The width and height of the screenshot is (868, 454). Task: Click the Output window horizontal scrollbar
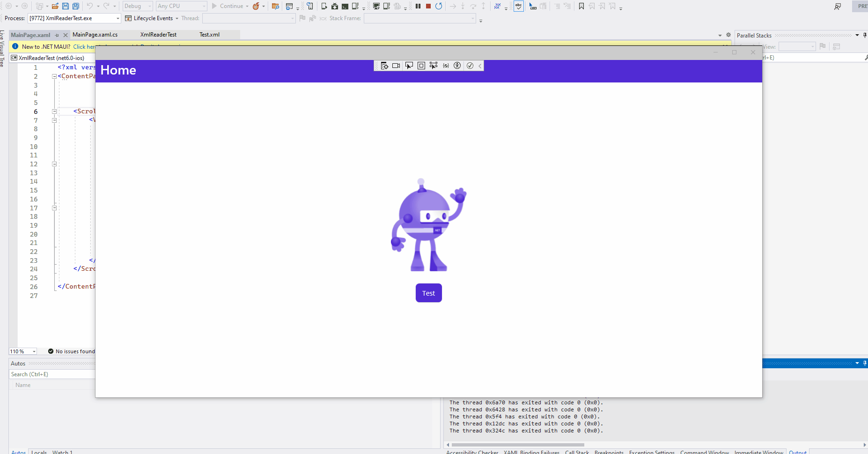click(x=518, y=445)
